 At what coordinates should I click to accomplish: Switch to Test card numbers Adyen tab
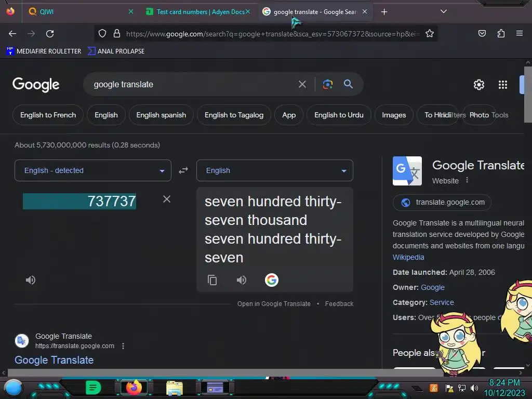pos(197,12)
